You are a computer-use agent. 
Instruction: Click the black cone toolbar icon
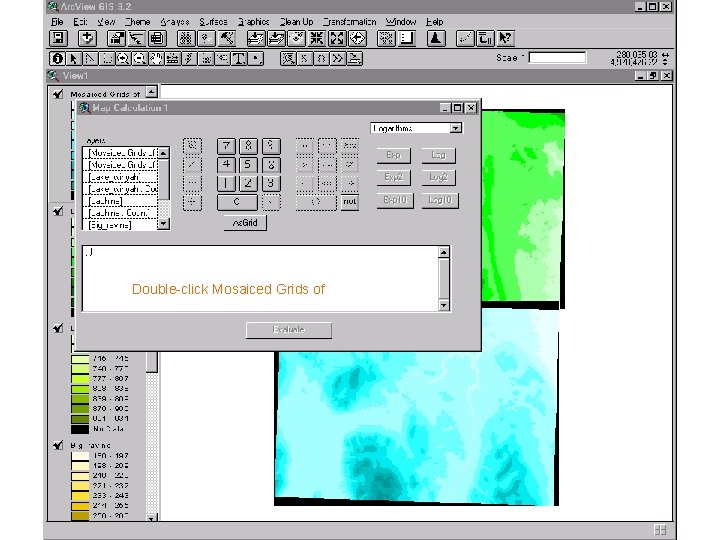click(x=436, y=38)
